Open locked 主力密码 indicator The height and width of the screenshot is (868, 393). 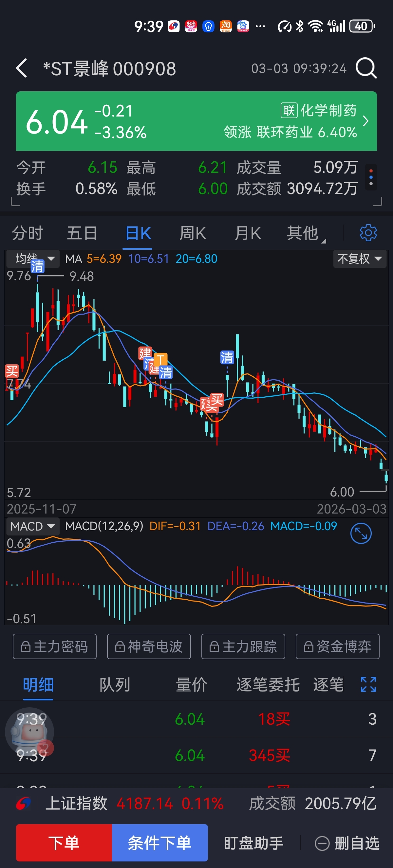point(55,646)
